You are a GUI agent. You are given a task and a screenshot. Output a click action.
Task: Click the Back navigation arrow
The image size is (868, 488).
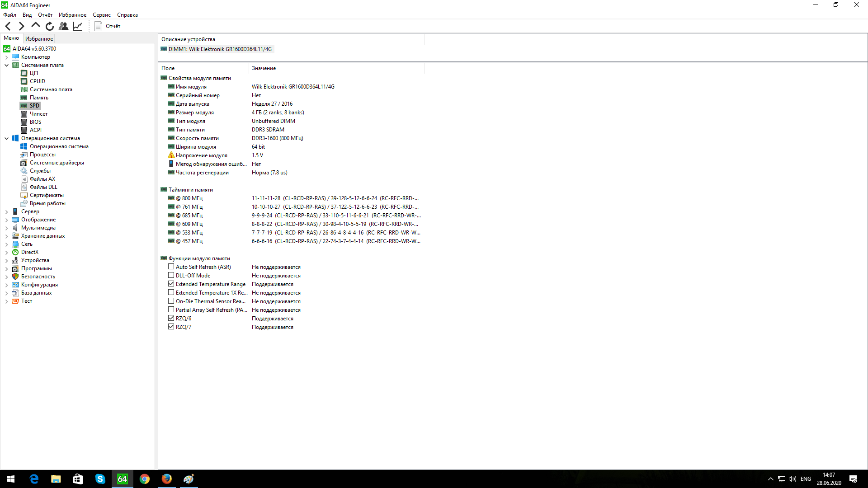(8, 26)
